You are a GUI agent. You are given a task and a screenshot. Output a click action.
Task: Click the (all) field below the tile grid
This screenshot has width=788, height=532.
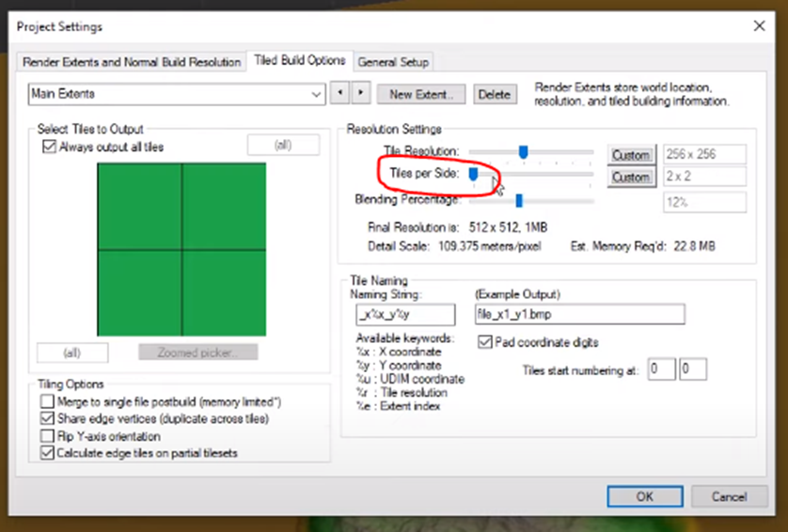71,352
